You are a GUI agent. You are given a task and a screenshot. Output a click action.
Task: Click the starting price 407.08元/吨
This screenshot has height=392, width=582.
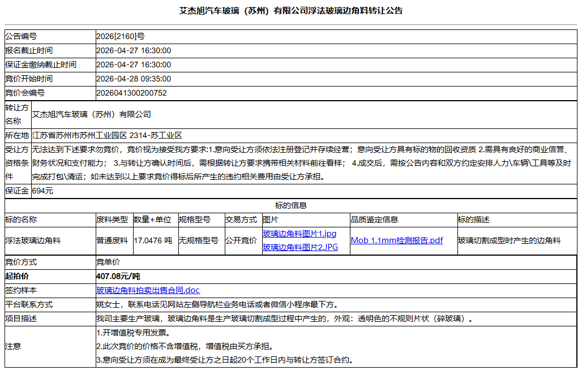click(118, 276)
